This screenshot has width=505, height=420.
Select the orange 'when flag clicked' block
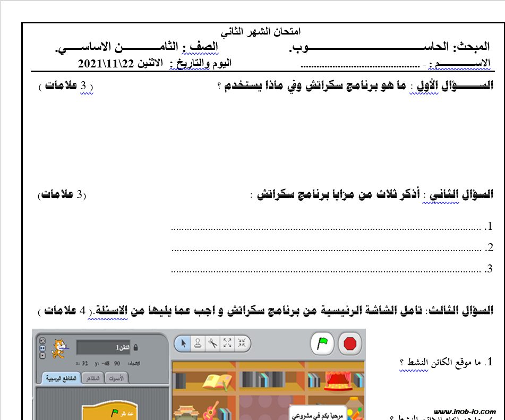coord(107,412)
